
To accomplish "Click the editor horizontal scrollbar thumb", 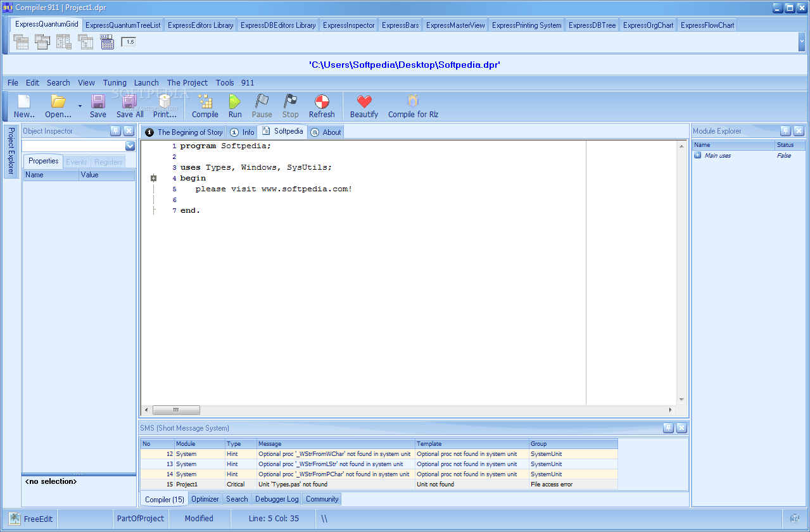I will tap(176, 410).
